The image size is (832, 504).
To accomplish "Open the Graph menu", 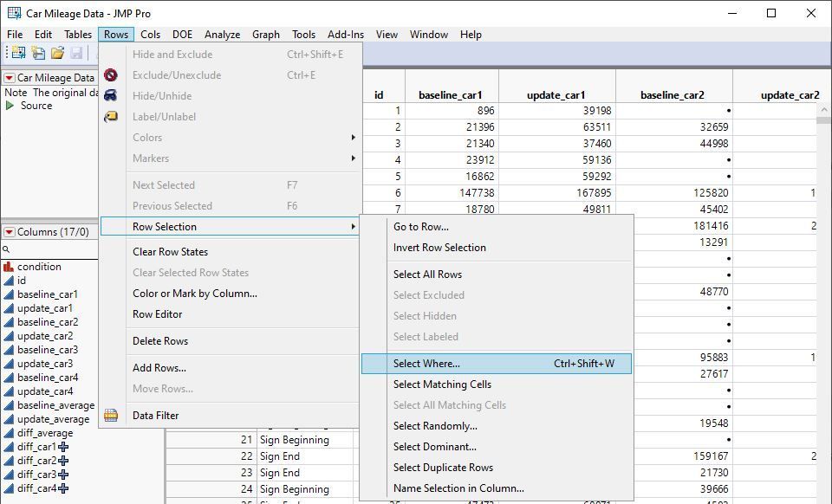I will 266,35.
